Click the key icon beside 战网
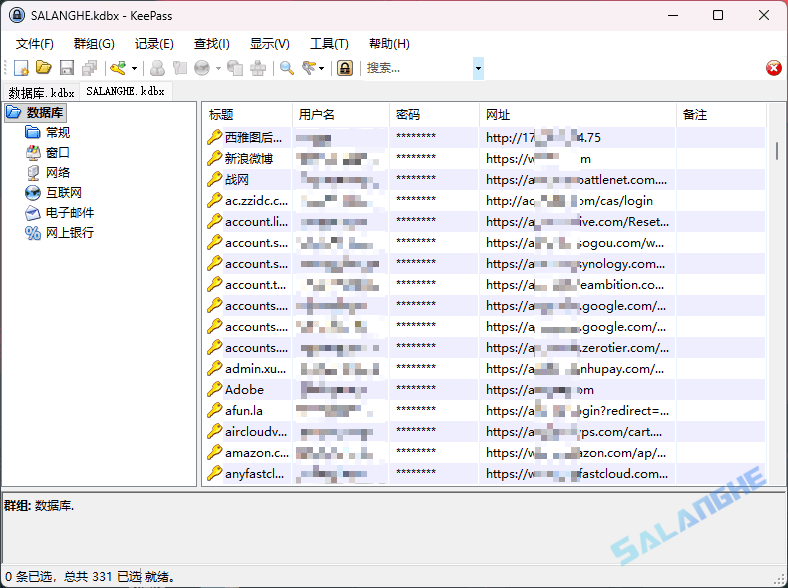The width and height of the screenshot is (788, 588). pos(215,179)
